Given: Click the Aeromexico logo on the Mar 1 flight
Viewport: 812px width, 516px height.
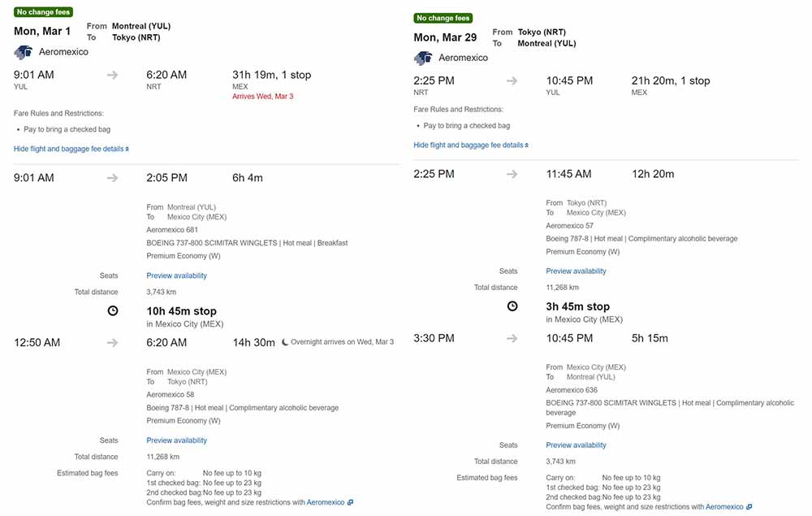Looking at the screenshot, I should pos(23,52).
